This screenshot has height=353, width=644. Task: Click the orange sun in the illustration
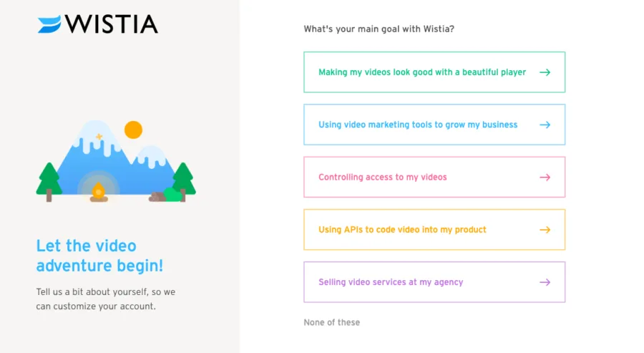(x=133, y=130)
